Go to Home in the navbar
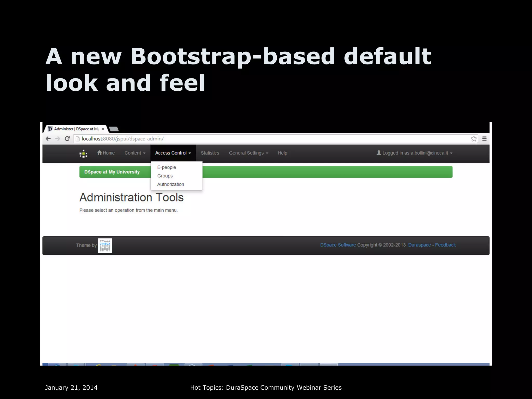Image resolution: width=532 pixels, height=399 pixels. [106, 153]
